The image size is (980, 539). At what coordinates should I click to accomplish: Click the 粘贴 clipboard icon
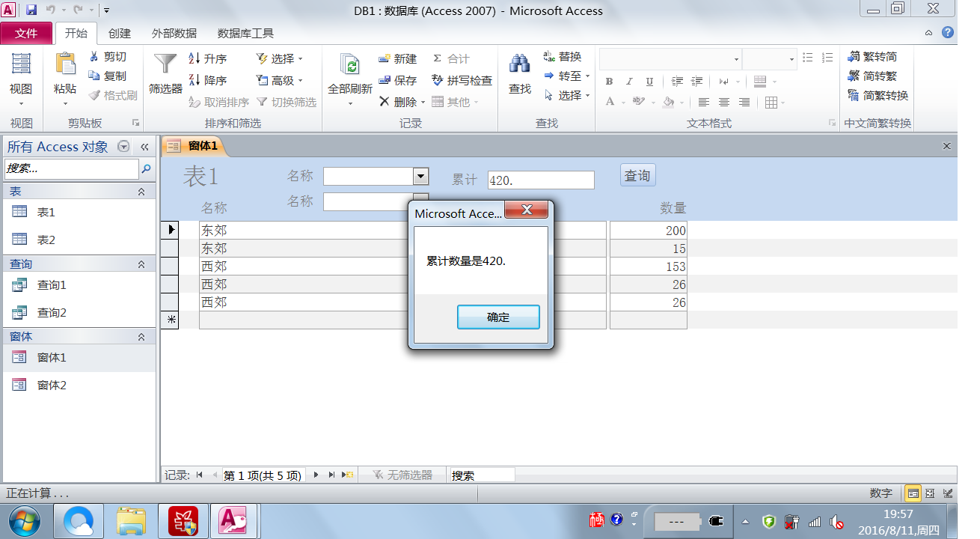click(65, 64)
